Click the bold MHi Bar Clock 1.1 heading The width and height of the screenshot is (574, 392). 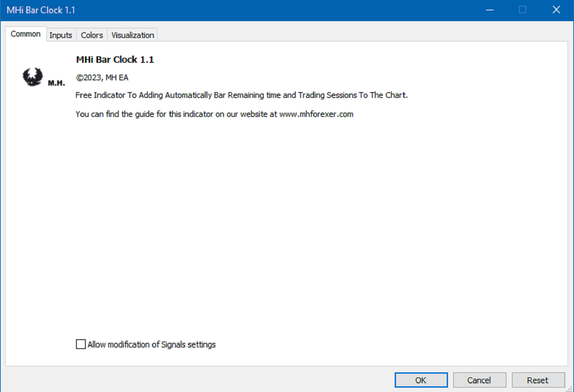point(115,60)
